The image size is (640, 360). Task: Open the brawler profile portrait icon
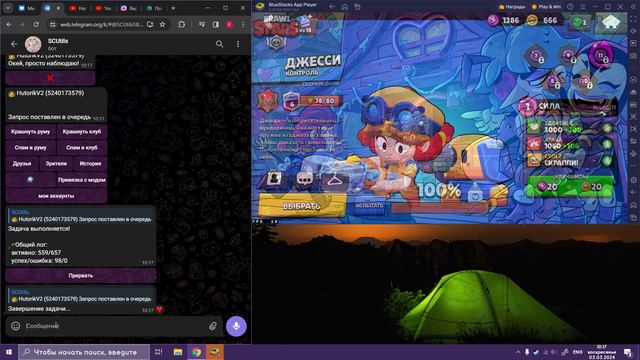coord(275,178)
